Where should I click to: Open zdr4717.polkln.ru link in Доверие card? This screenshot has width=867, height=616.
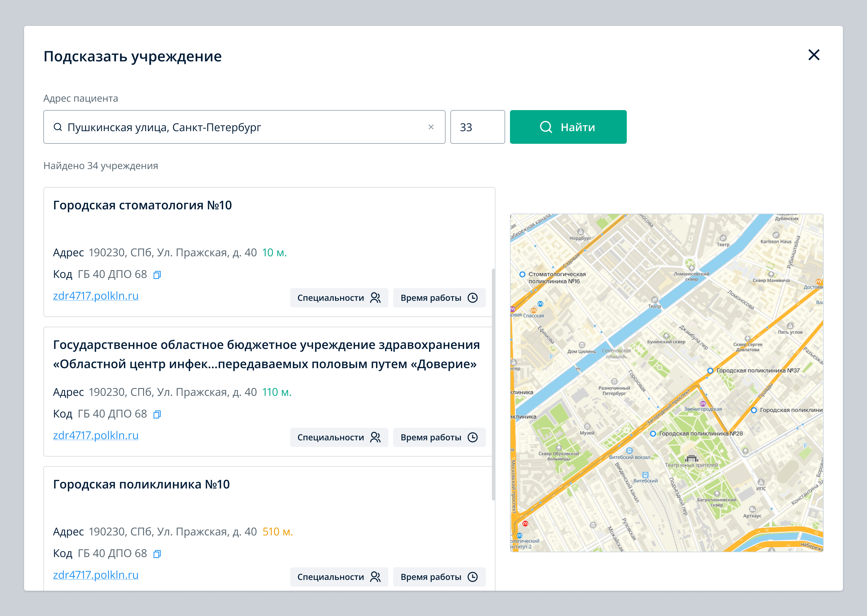96,436
